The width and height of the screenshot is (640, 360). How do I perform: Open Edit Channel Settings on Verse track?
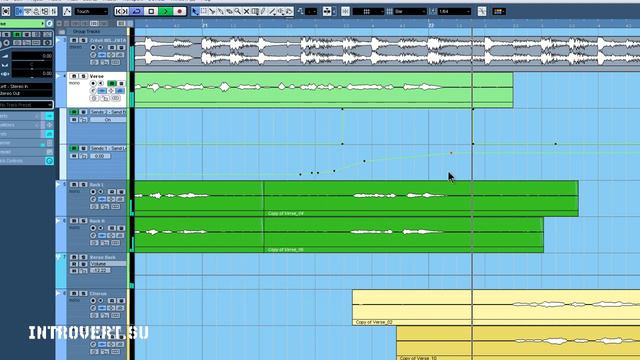[x=93, y=91]
